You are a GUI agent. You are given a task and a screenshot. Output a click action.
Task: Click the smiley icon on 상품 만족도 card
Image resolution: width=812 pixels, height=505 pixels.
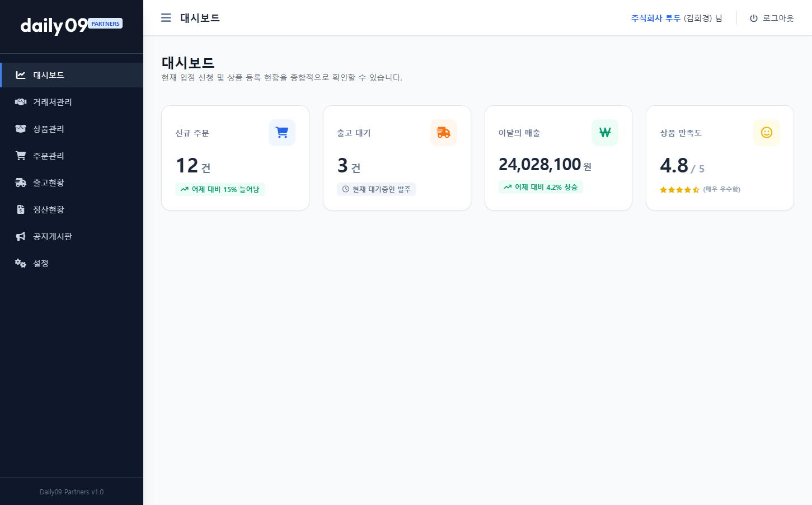(x=766, y=132)
